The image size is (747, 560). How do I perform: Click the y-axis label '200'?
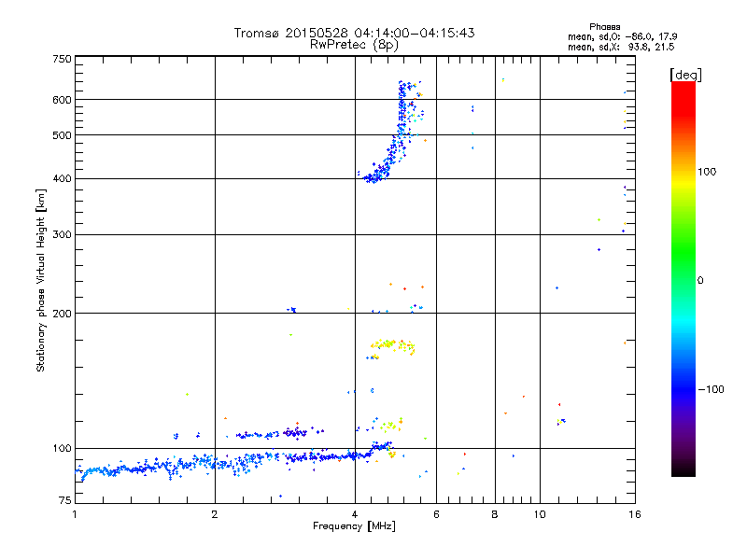pos(62,314)
